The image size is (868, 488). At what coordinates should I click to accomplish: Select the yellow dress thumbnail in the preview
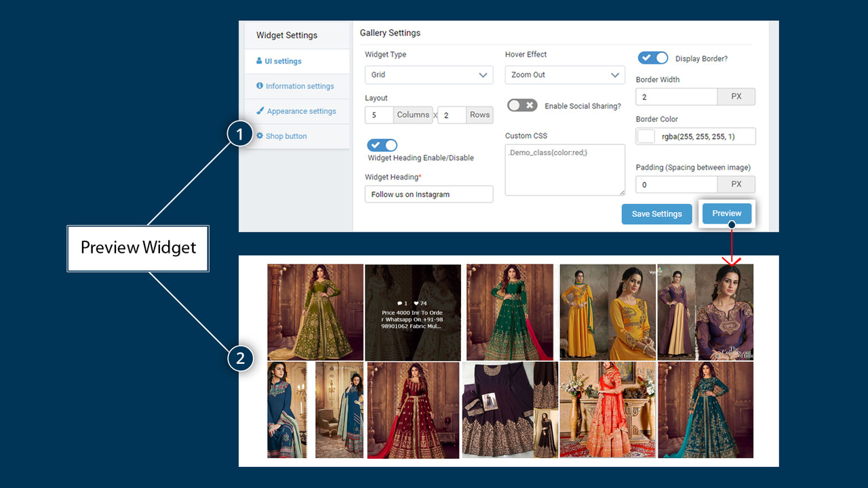(x=607, y=312)
